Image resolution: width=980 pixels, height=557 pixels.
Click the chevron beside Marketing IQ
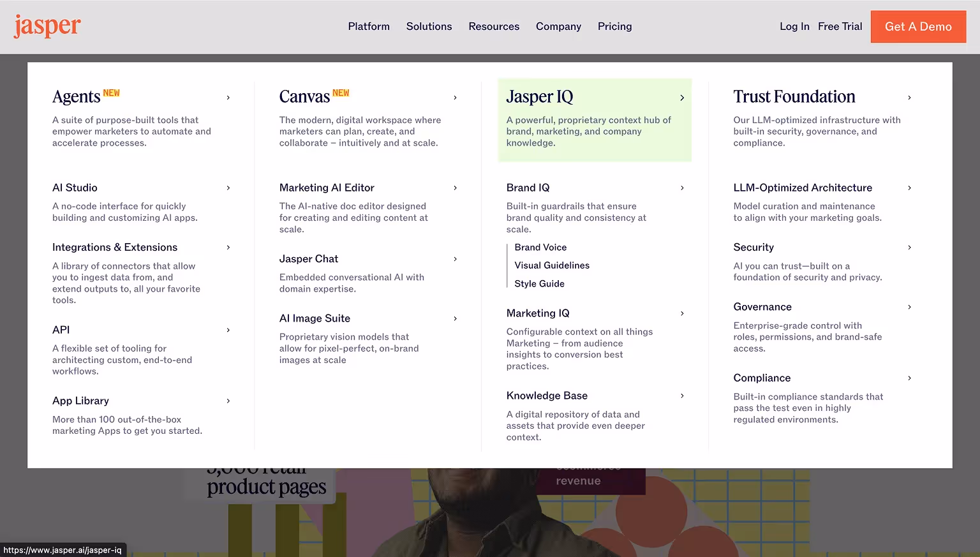coord(682,313)
